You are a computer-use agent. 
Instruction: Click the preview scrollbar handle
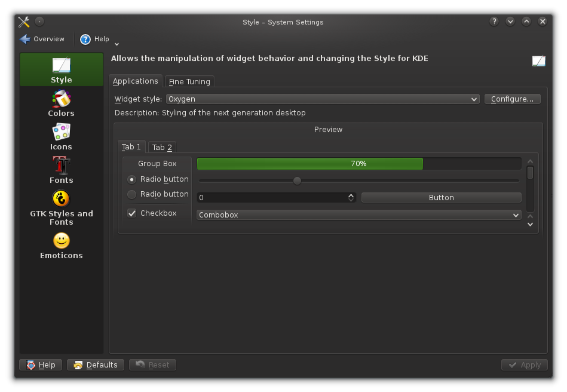coord(530,173)
